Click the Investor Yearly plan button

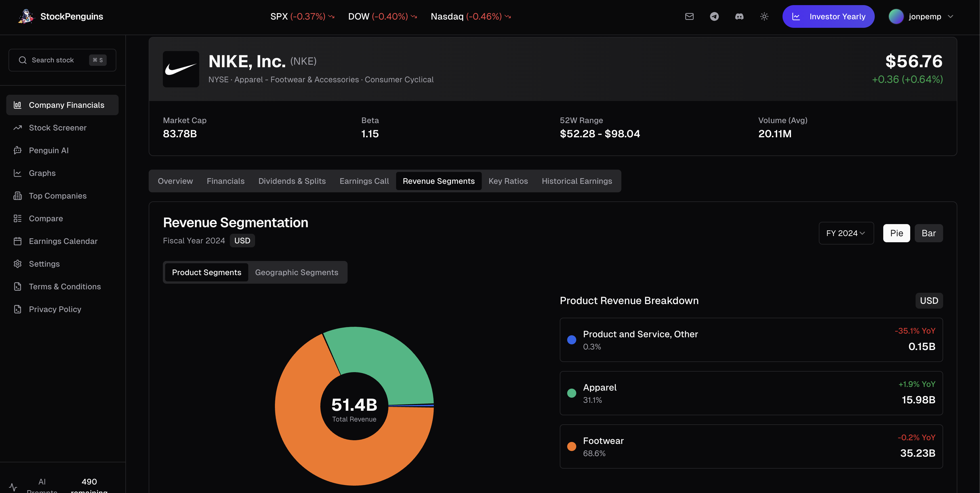828,16
